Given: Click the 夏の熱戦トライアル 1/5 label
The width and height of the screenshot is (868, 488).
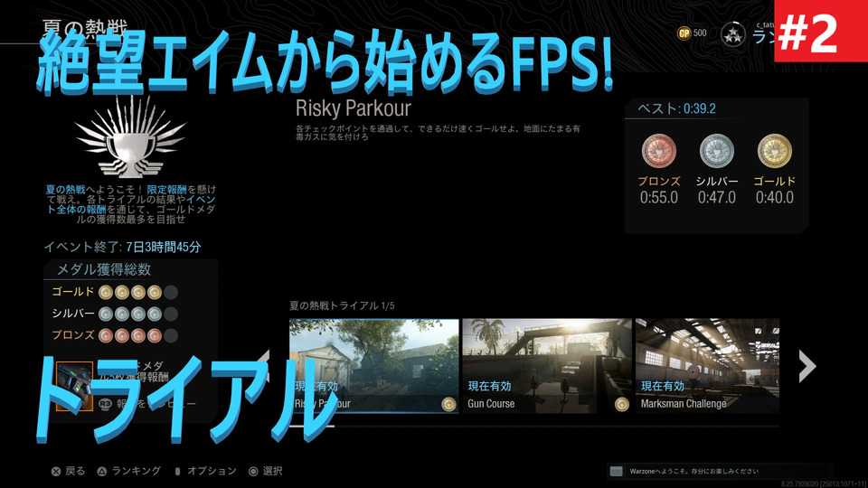Looking at the screenshot, I should pyautogui.click(x=342, y=305).
